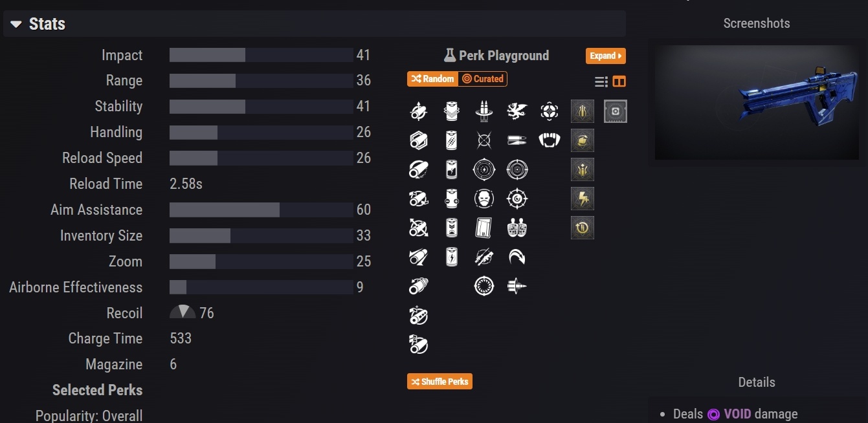This screenshot has width=868, height=423.
Task: Pick the golden reload-arrows masterwork icon
Action: [583, 228]
